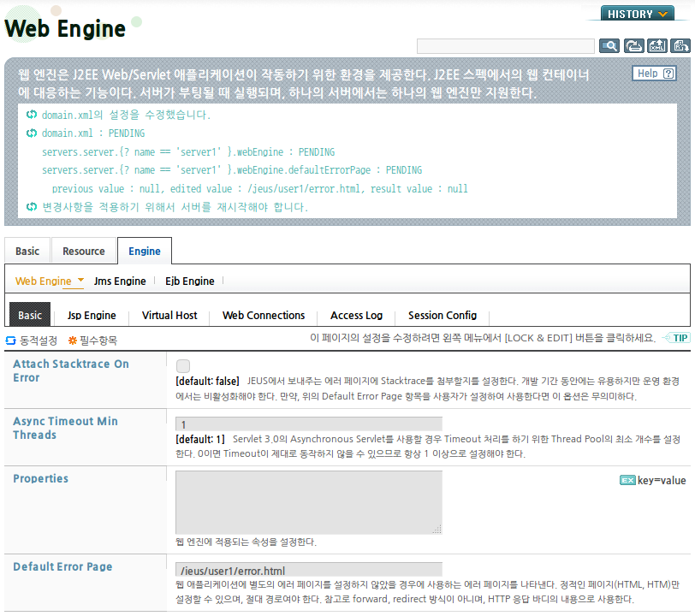Select the dark Basic sub-tab
This screenshot has width=695, height=616.
pyautogui.click(x=30, y=315)
